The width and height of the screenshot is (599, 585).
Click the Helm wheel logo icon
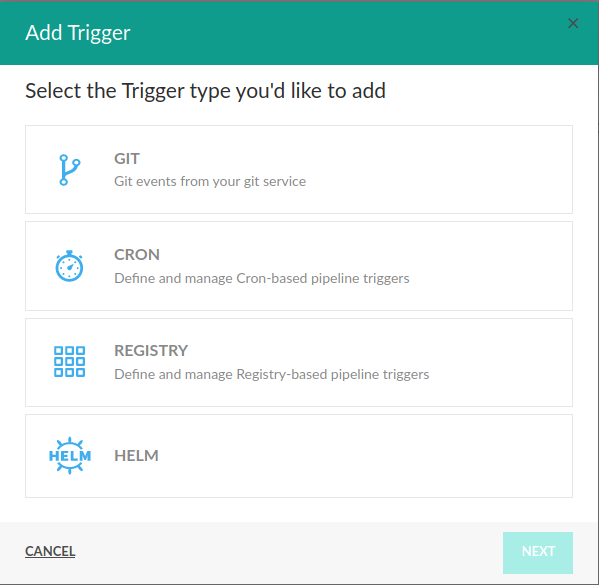coord(70,455)
